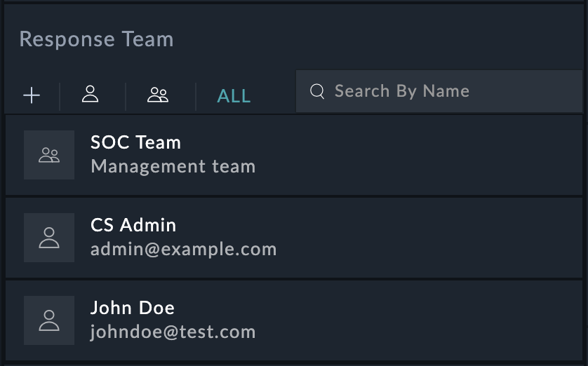Click the search magnifier icon
The image size is (588, 366).
pos(317,92)
